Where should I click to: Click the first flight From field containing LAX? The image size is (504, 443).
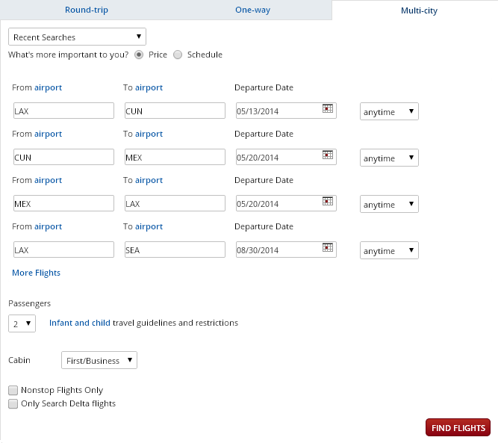pos(63,111)
